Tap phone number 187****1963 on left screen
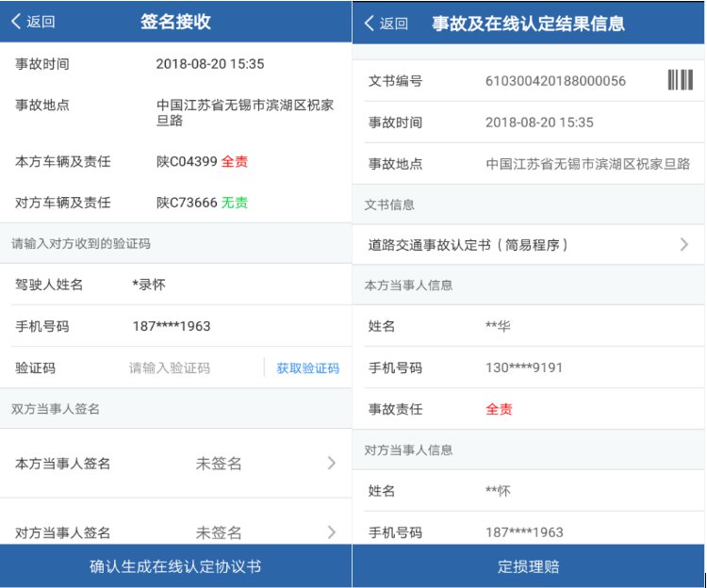This screenshot has height=588, width=707. pos(172,326)
